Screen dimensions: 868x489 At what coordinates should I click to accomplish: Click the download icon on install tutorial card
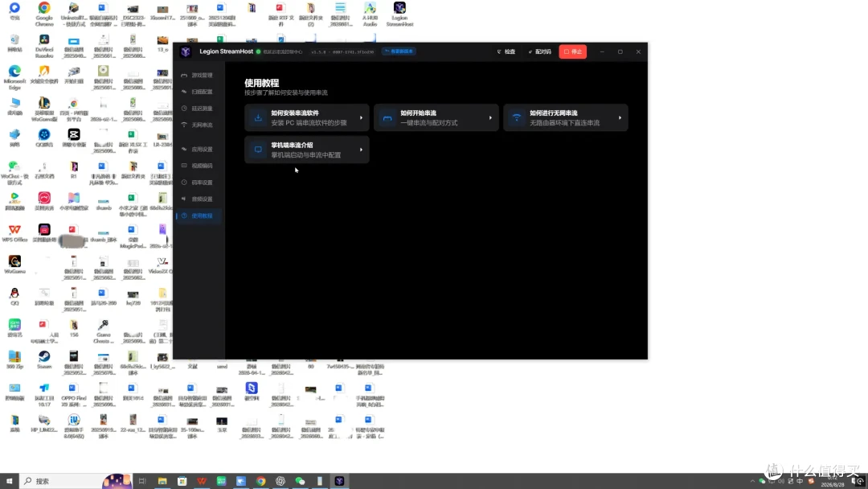[258, 118]
